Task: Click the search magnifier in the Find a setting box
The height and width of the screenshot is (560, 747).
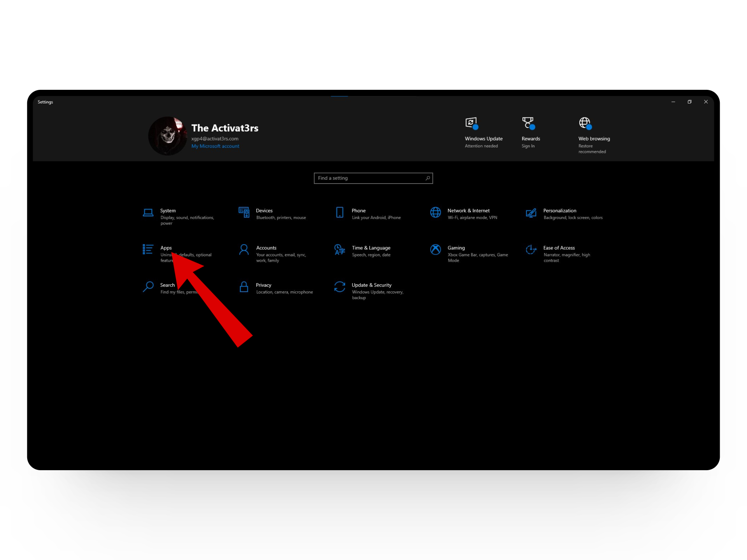Action: pyautogui.click(x=428, y=178)
